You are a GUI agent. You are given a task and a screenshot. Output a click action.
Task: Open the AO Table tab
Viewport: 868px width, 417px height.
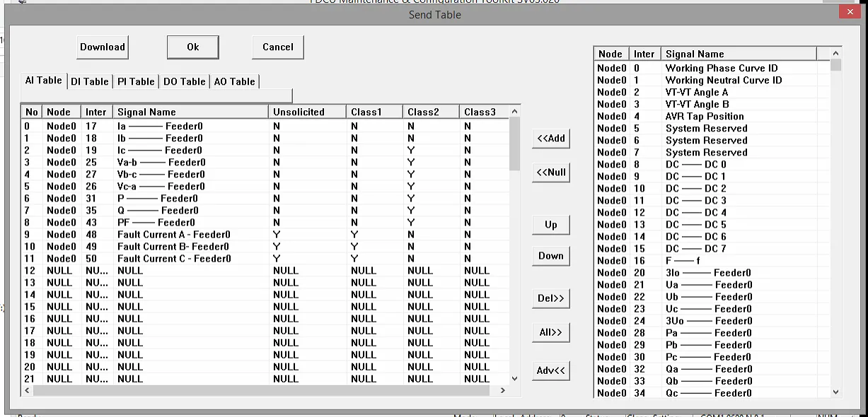click(x=234, y=82)
